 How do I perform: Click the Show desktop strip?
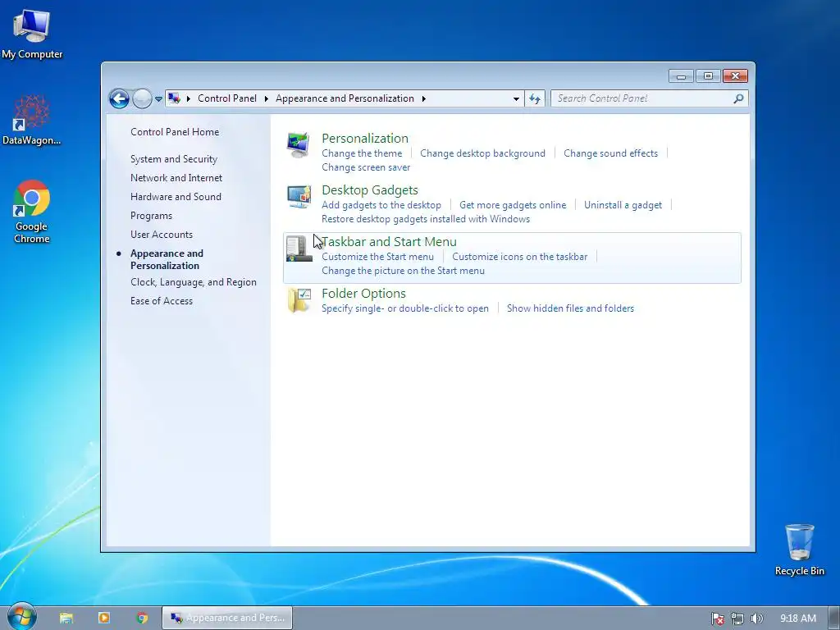[834, 618]
